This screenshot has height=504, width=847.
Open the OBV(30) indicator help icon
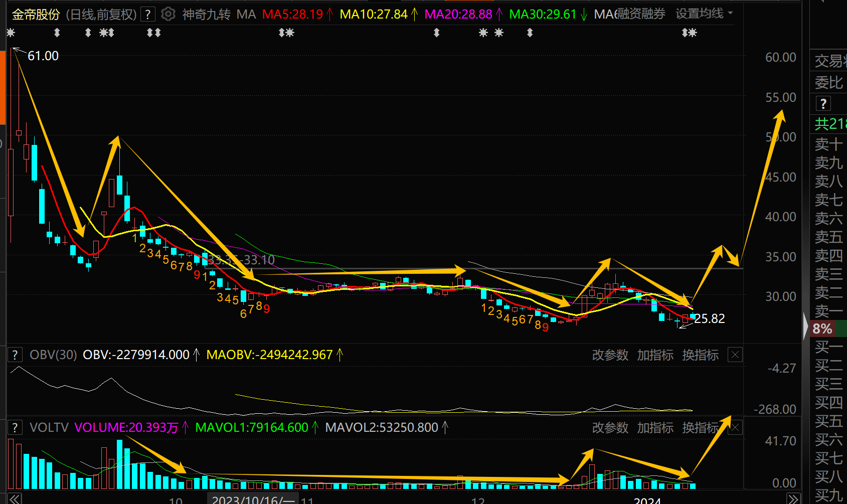[x=15, y=355]
